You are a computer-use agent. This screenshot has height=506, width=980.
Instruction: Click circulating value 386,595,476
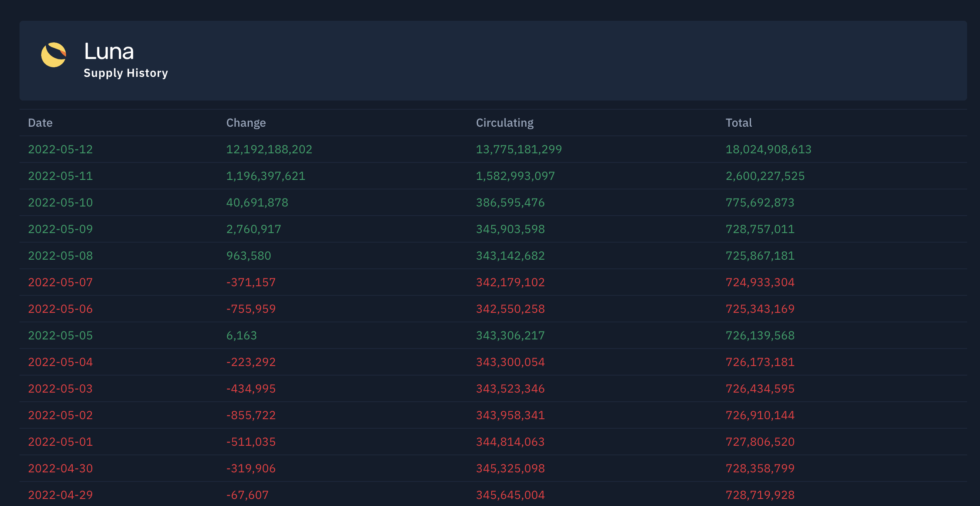(x=510, y=203)
